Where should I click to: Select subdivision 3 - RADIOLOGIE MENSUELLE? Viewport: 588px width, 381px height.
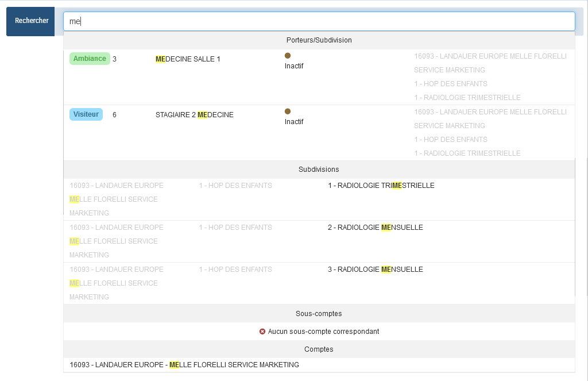pyautogui.click(x=376, y=270)
